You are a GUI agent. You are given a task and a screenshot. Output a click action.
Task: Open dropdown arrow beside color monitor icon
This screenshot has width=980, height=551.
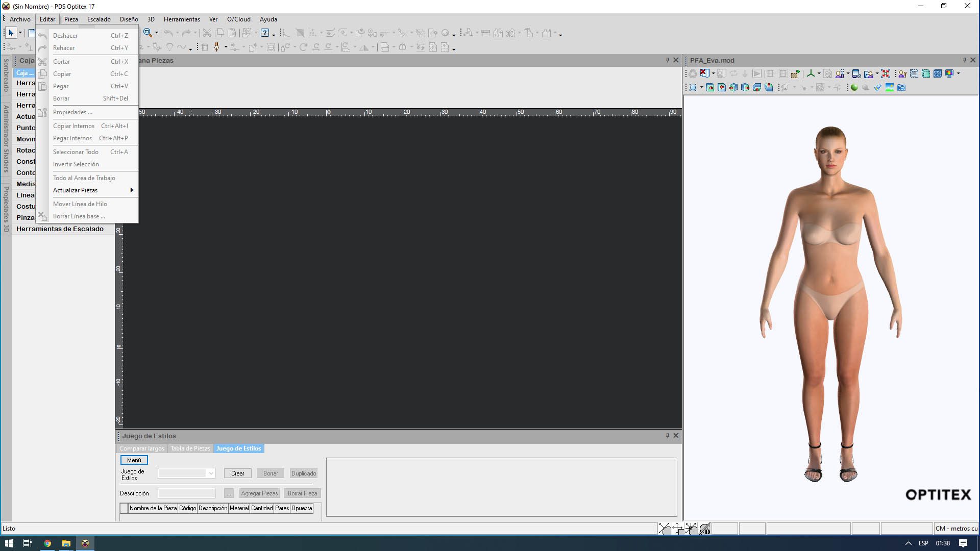(x=959, y=74)
